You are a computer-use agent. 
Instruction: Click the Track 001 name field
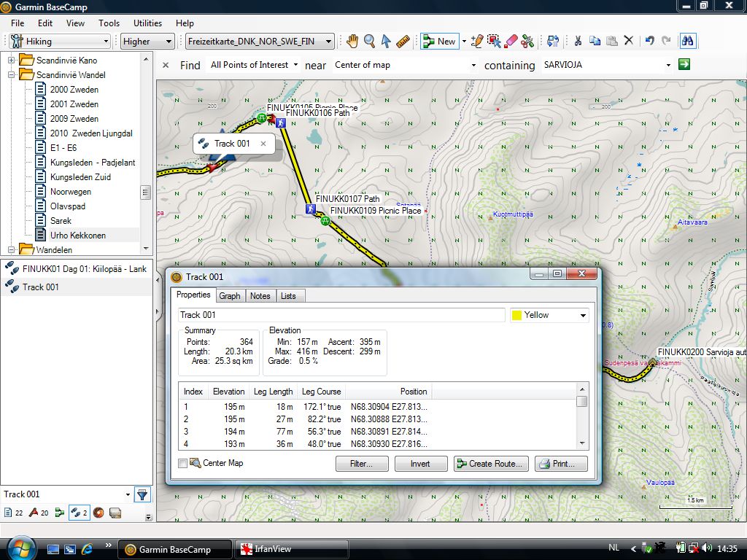(341, 315)
